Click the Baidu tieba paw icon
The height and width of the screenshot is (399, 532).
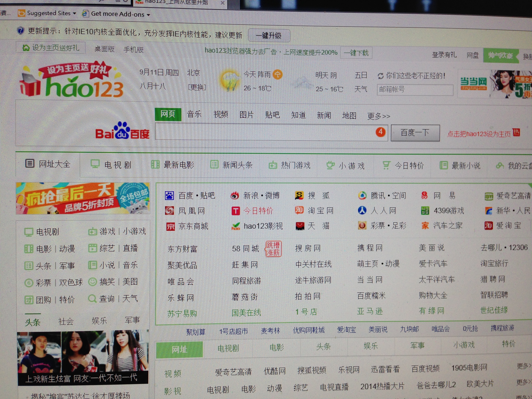coord(169,196)
